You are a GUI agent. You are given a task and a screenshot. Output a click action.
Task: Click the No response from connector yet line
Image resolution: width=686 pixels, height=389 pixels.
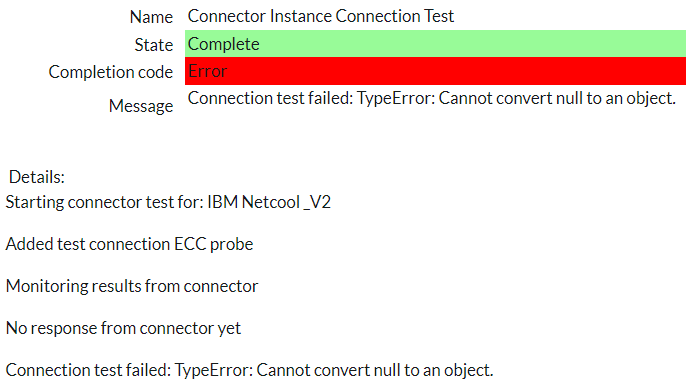click(123, 328)
